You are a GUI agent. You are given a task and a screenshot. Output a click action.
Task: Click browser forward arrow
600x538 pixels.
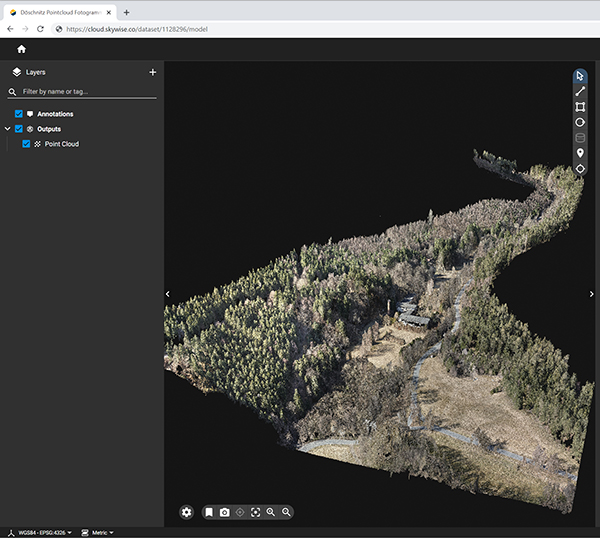[25, 29]
